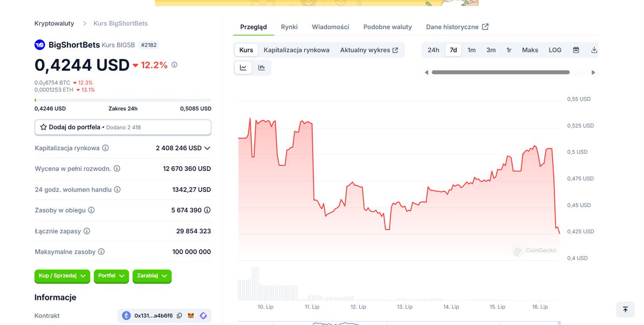
Task: Open the Wiadomości tab
Action: pyautogui.click(x=331, y=27)
